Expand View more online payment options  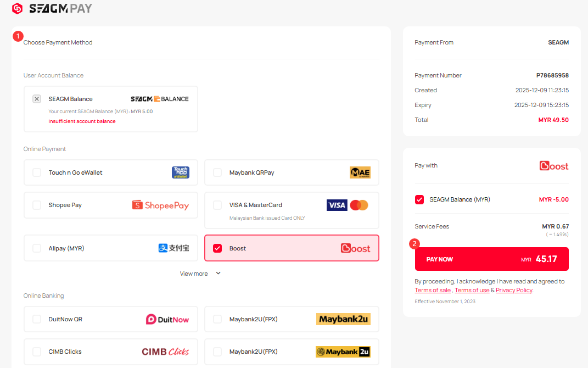click(x=194, y=274)
